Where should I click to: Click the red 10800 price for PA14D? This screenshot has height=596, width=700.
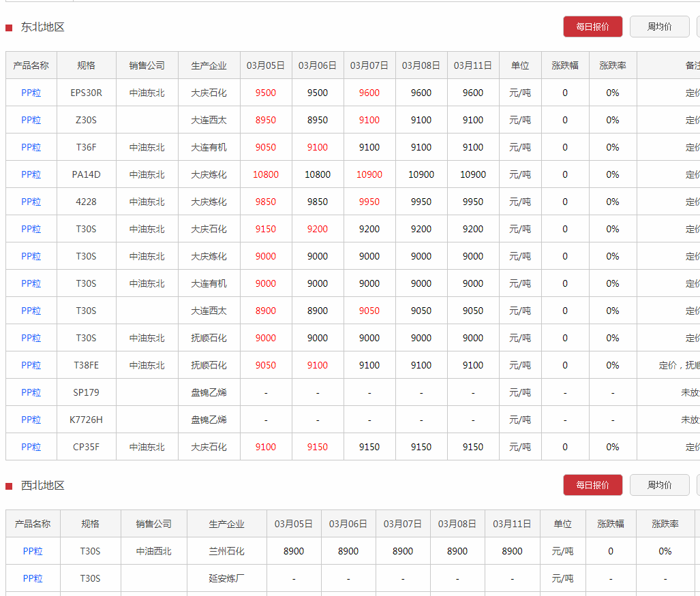click(266, 174)
